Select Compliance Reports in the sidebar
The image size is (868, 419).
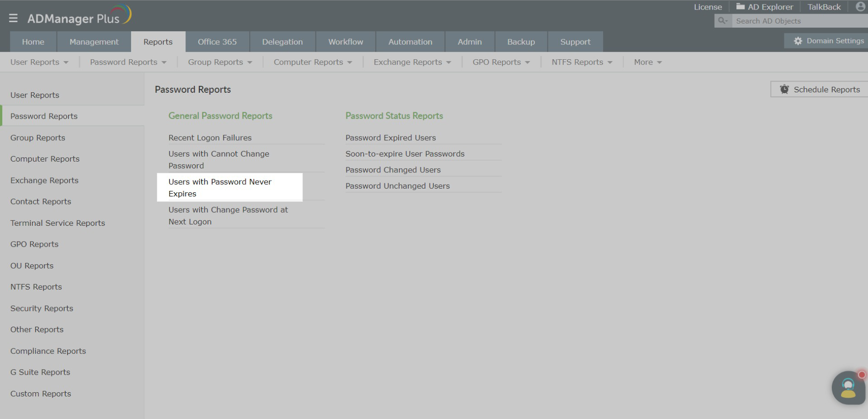[48, 351]
